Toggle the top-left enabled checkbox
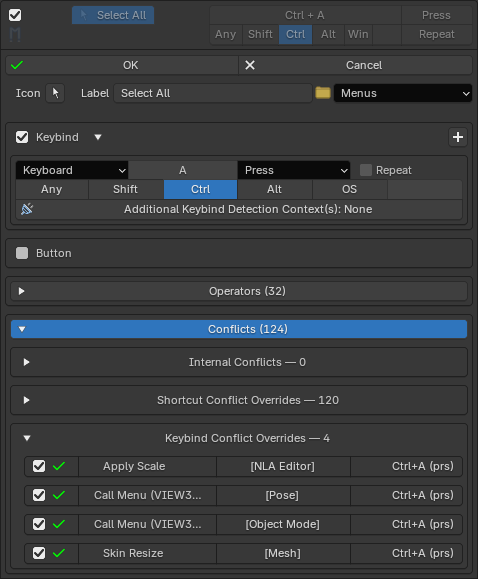Viewport: 478px width, 579px height. [15, 15]
